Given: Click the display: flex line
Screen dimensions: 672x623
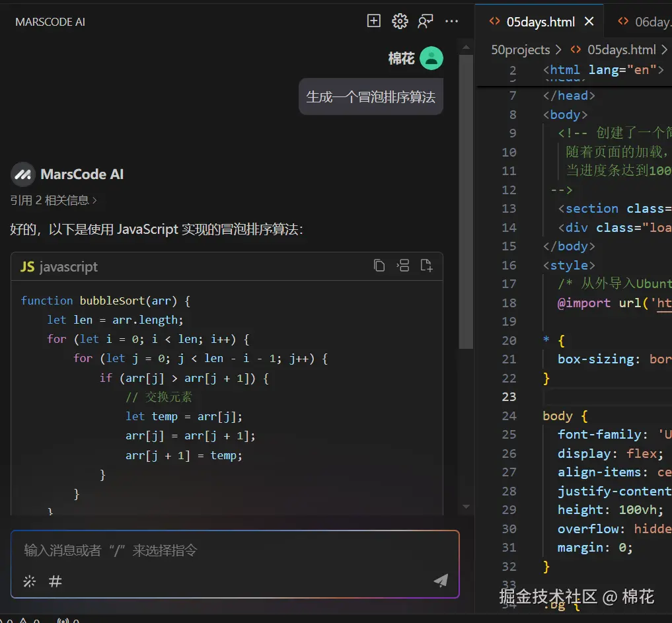Looking at the screenshot, I should [x=610, y=453].
